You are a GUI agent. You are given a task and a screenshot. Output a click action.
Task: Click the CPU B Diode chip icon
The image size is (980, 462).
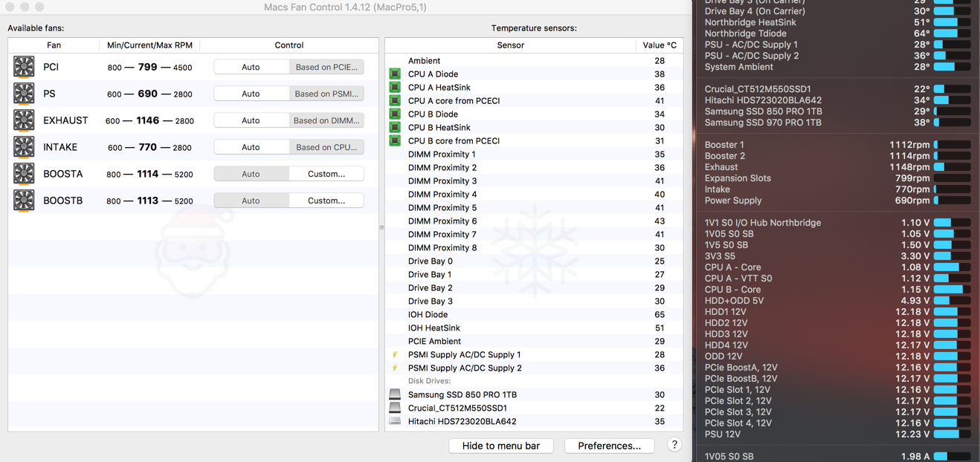(395, 114)
